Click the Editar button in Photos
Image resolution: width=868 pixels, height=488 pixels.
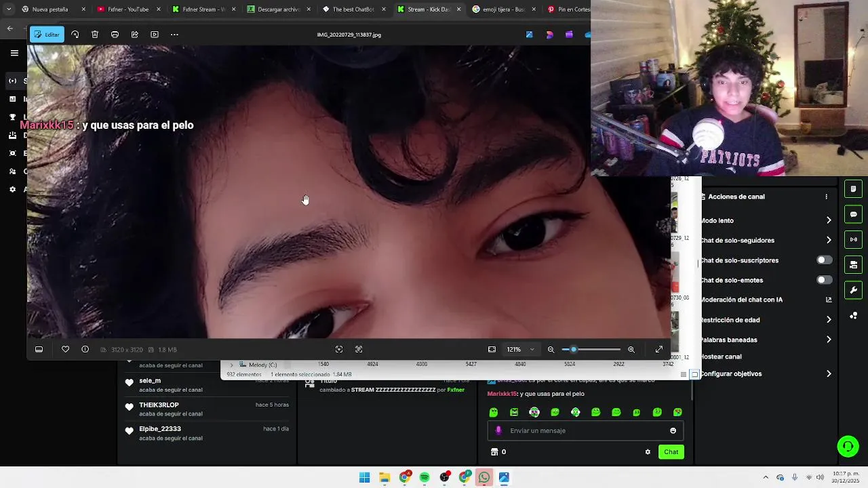point(47,35)
